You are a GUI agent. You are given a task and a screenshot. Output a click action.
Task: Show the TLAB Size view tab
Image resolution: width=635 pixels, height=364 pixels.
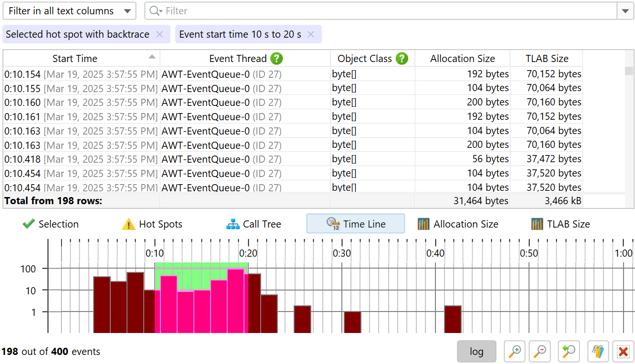[x=561, y=224]
